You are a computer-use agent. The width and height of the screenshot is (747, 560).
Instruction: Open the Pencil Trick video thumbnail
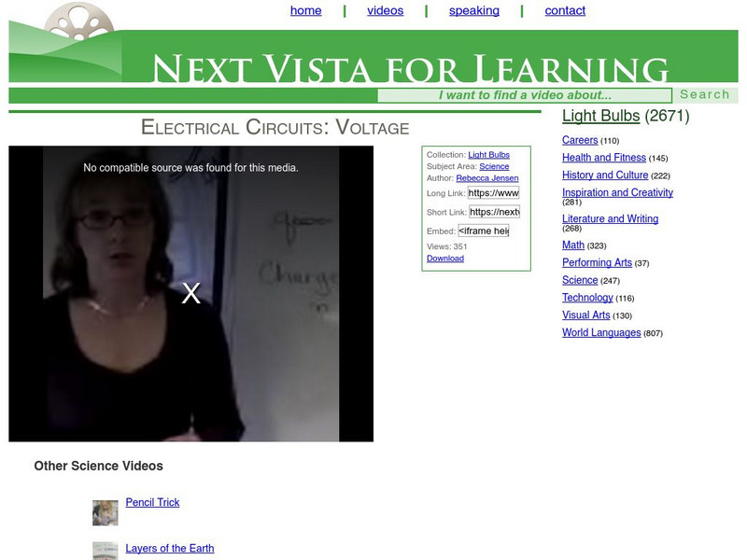pyautogui.click(x=106, y=512)
